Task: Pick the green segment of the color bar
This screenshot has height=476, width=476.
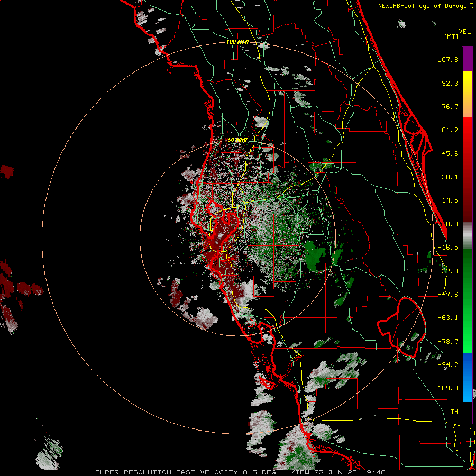Action: point(467,300)
